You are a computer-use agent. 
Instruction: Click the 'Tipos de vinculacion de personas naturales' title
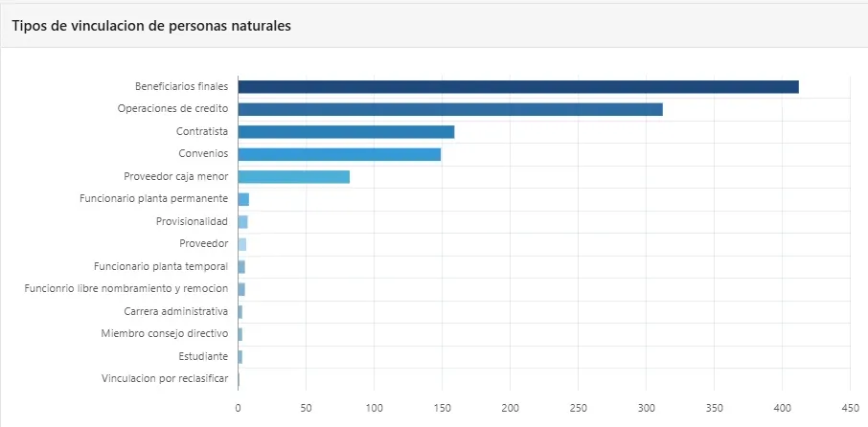click(x=151, y=26)
